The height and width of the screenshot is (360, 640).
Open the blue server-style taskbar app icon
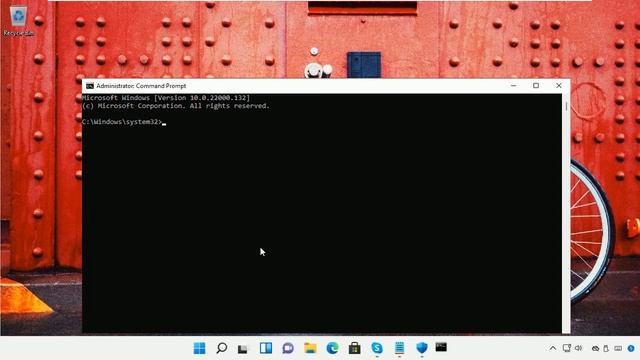coord(399,348)
